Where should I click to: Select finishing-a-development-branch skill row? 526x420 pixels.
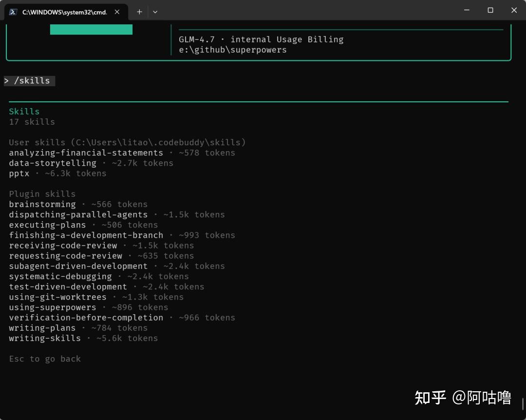(x=122, y=235)
